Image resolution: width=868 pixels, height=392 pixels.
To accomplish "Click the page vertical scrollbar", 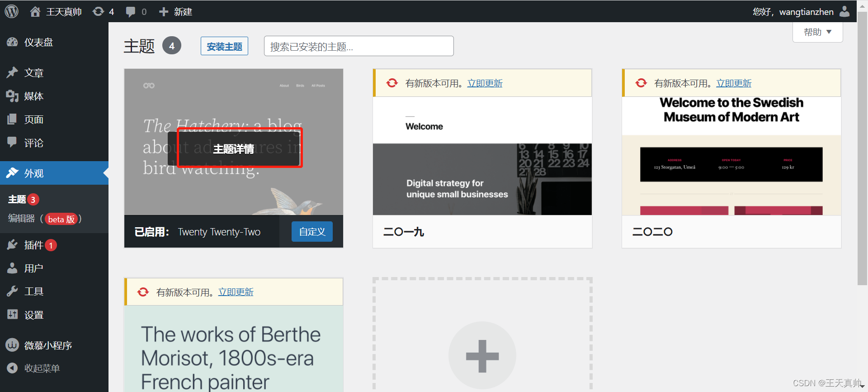I will 863,149.
